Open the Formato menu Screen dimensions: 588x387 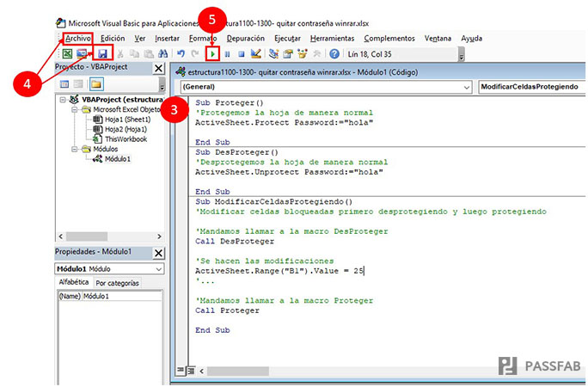pos(203,38)
